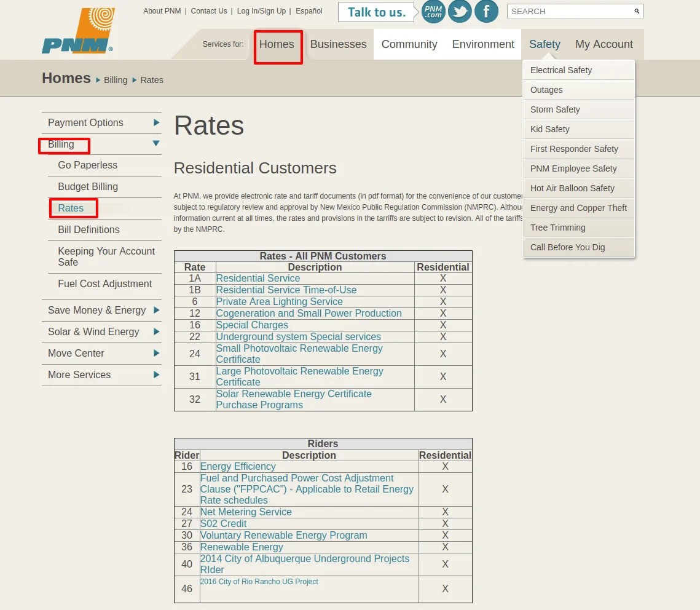Screen dimensions: 700x610
Task: Open the Contact Us link
Action: tap(209, 10)
